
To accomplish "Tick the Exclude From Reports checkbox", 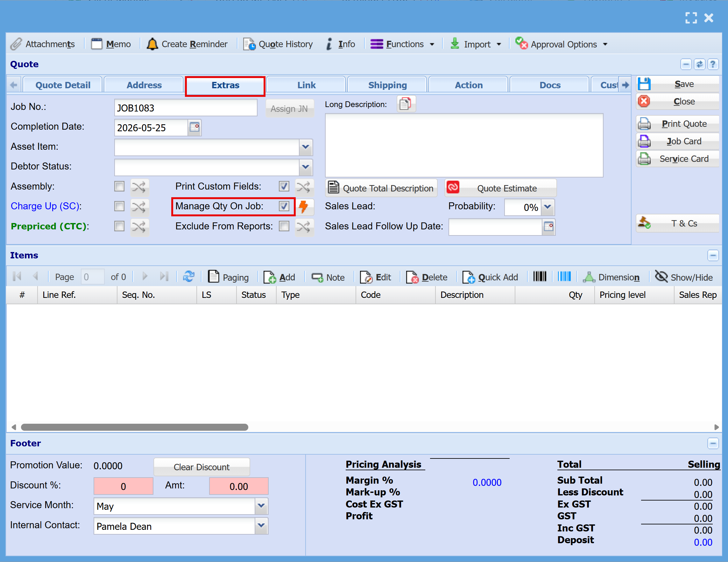I will pos(284,226).
